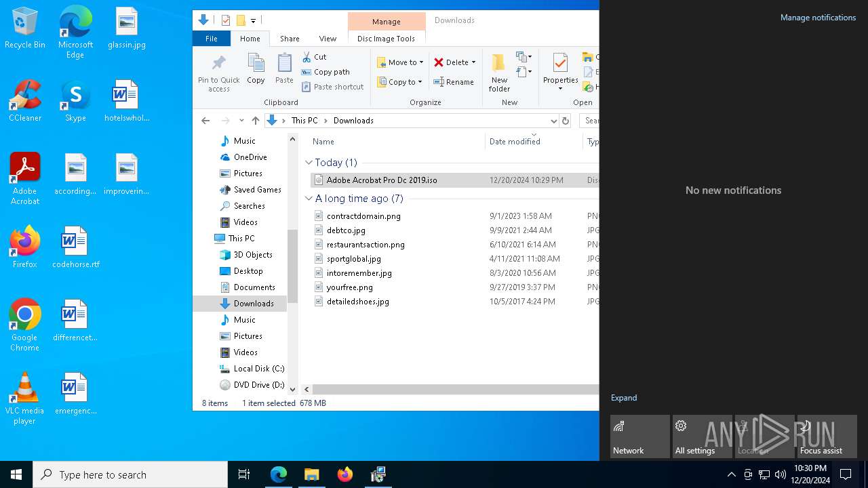The image size is (868, 488).
Task: Open Delete dropdown arrow
Action: [x=473, y=62]
